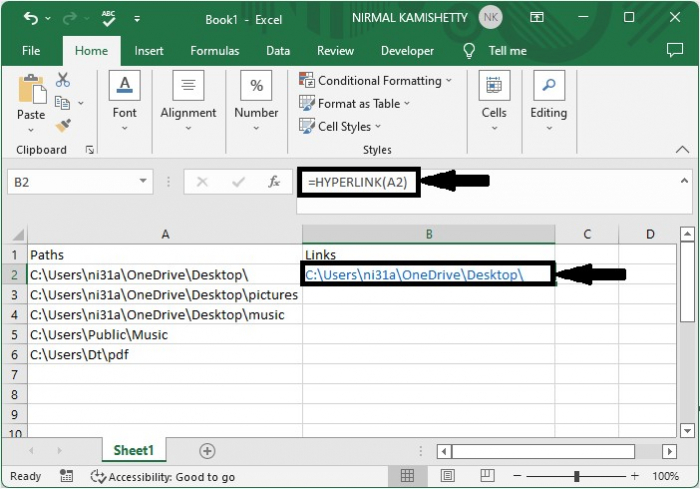Click horizontal scrollbar right arrow

click(x=669, y=451)
